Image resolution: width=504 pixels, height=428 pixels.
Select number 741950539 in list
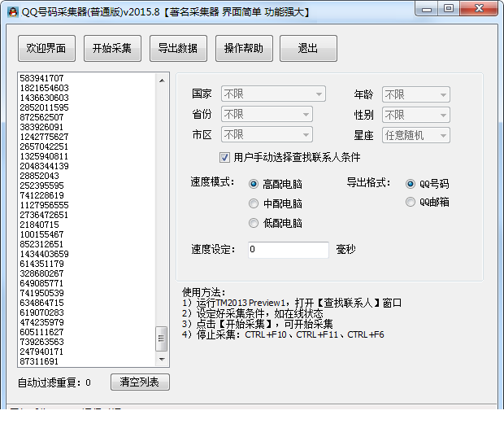coord(41,293)
